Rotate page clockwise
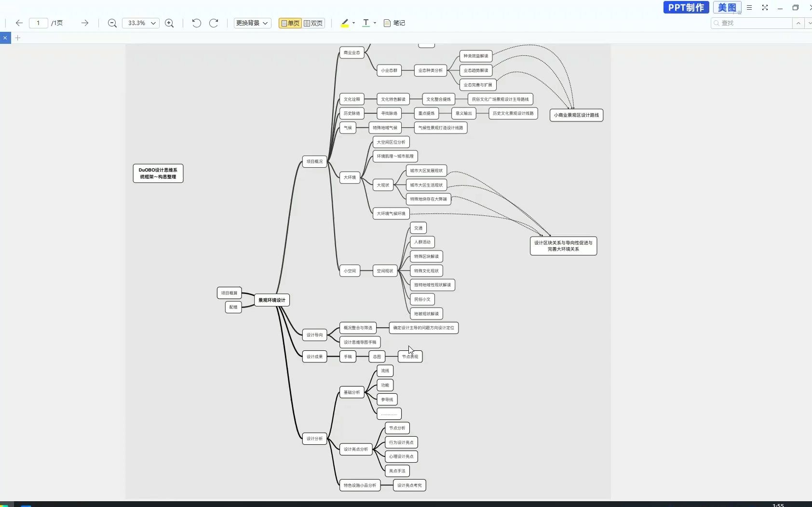 214,23
